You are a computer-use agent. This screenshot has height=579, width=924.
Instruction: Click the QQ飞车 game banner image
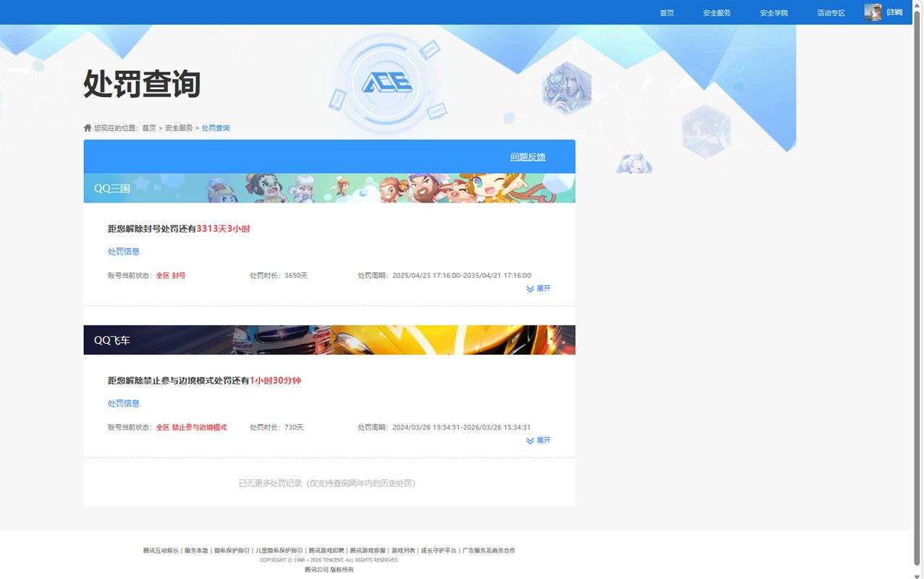tap(329, 339)
